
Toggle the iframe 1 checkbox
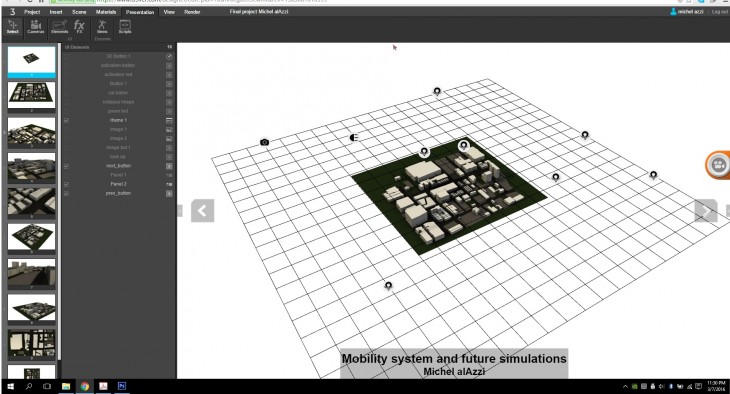pyautogui.click(x=67, y=120)
